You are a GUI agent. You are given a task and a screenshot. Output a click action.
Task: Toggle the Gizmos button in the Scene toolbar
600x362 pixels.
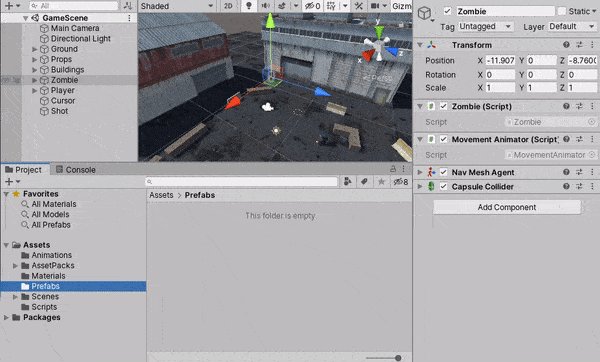point(402,6)
